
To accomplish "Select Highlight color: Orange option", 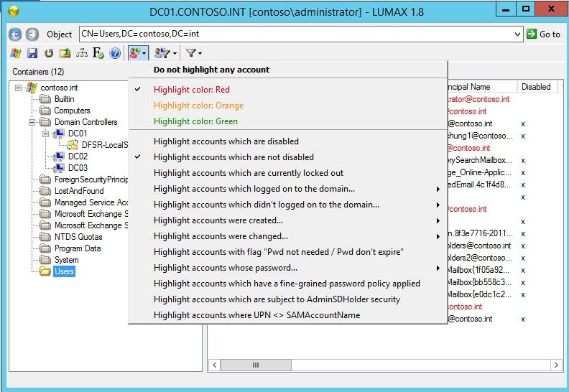I will pyautogui.click(x=288, y=106).
